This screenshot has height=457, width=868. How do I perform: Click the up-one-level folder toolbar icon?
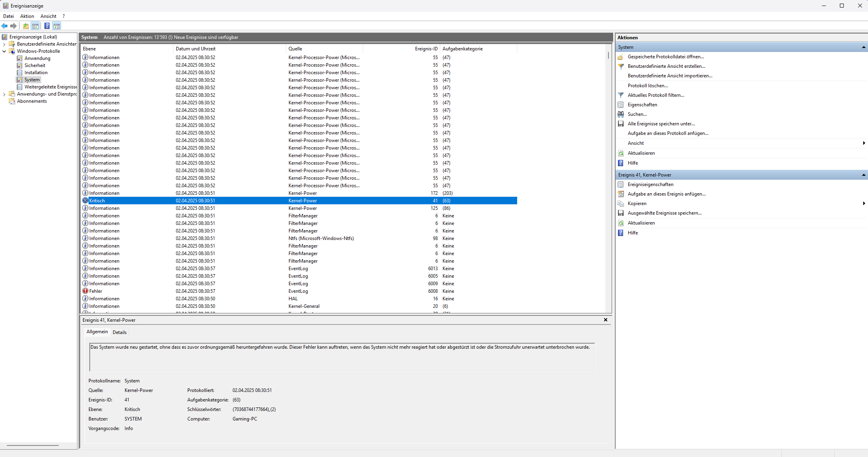click(25, 26)
